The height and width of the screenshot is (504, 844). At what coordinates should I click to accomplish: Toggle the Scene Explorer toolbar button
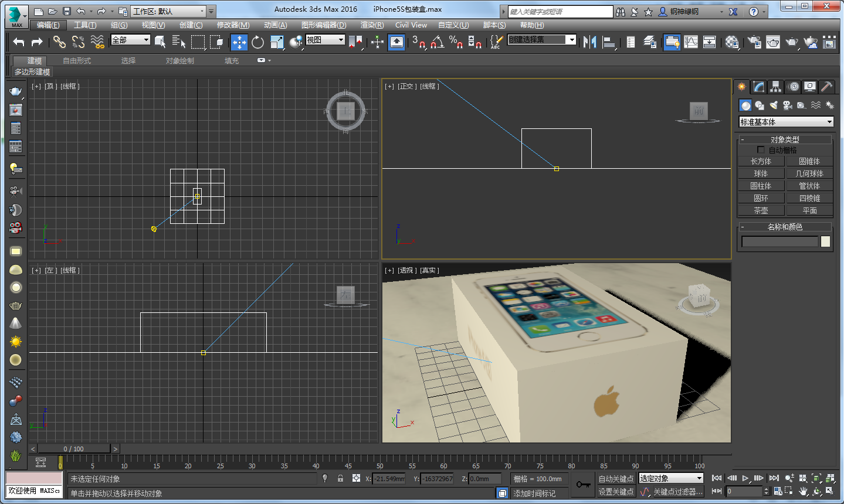[631, 42]
